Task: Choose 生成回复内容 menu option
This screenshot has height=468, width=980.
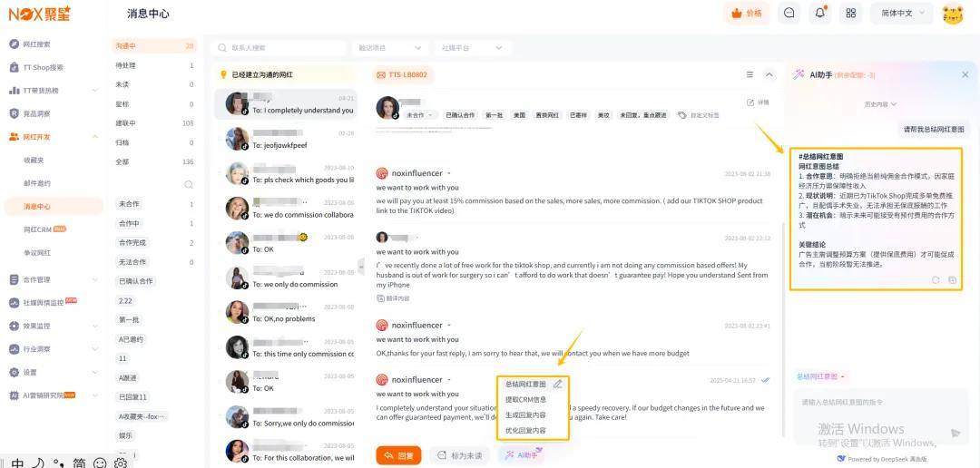Action: pyautogui.click(x=525, y=414)
